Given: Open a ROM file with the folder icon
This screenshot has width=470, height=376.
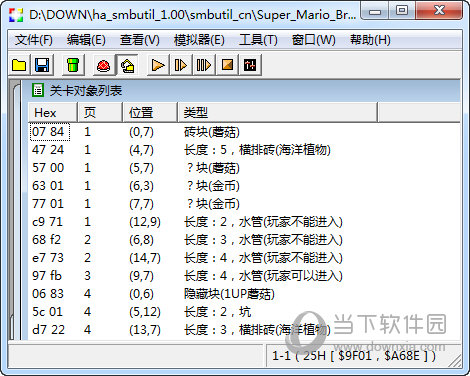Looking at the screenshot, I should coord(19,65).
